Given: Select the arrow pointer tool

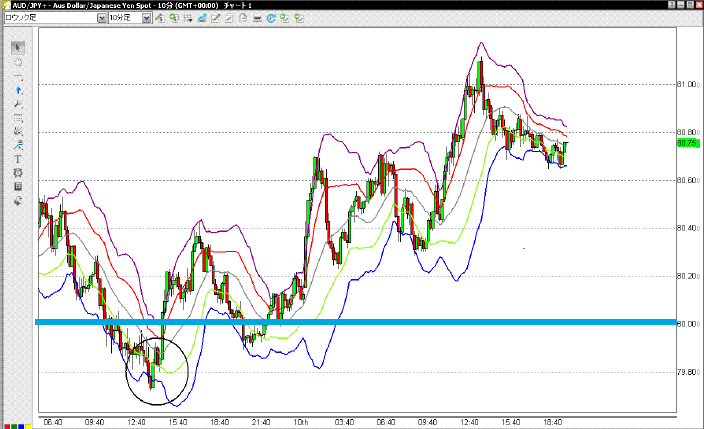Looking at the screenshot, I should click(19, 47).
